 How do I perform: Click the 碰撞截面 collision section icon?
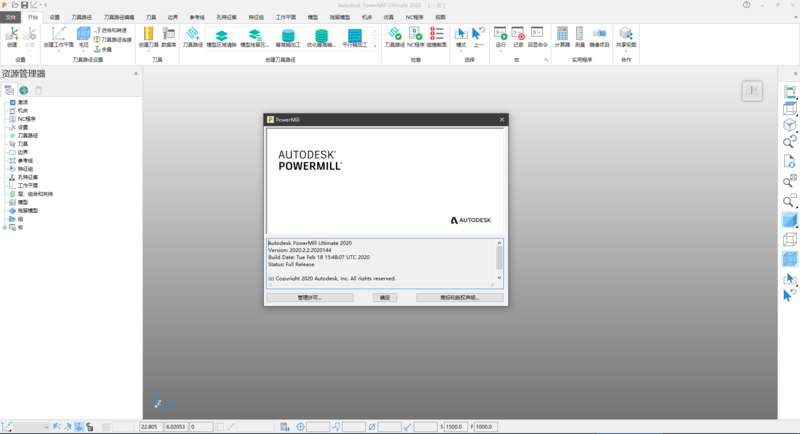(436, 35)
